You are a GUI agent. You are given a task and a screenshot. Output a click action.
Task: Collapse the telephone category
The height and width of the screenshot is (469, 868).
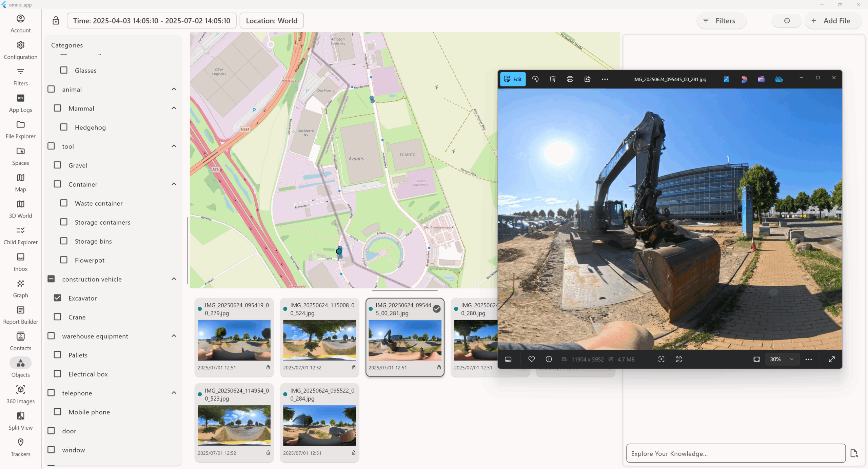point(174,393)
